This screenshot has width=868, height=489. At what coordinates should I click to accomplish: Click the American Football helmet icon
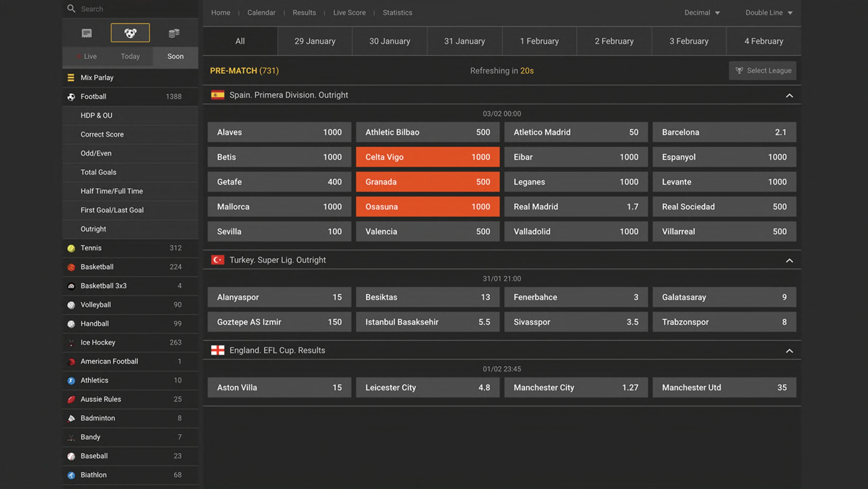(x=71, y=361)
